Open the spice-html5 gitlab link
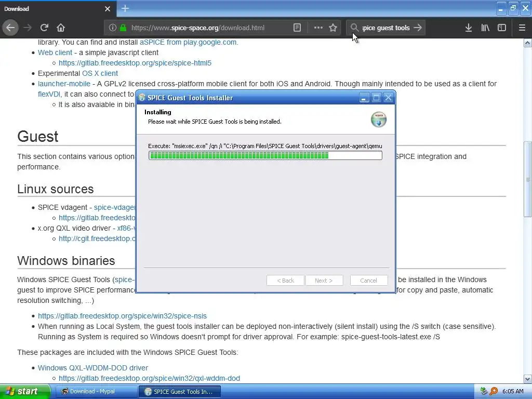This screenshot has width=532, height=399. (x=135, y=63)
